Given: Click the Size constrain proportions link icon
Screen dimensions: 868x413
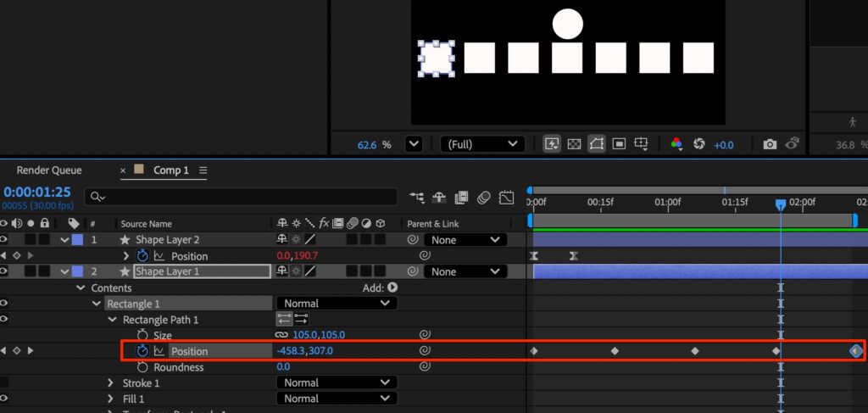Looking at the screenshot, I should point(281,335).
